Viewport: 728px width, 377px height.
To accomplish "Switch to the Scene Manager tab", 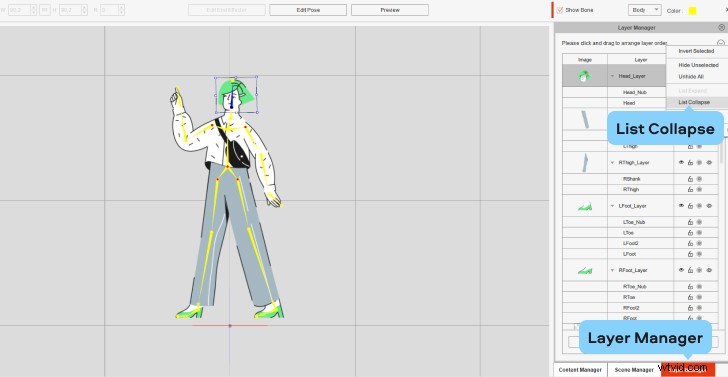I will coord(634,370).
